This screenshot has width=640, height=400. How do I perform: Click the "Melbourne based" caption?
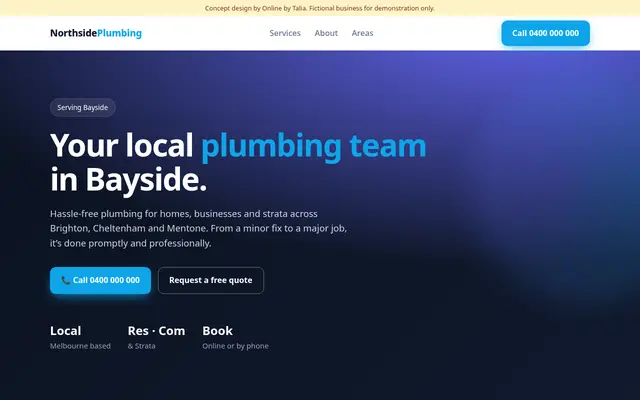coord(80,346)
